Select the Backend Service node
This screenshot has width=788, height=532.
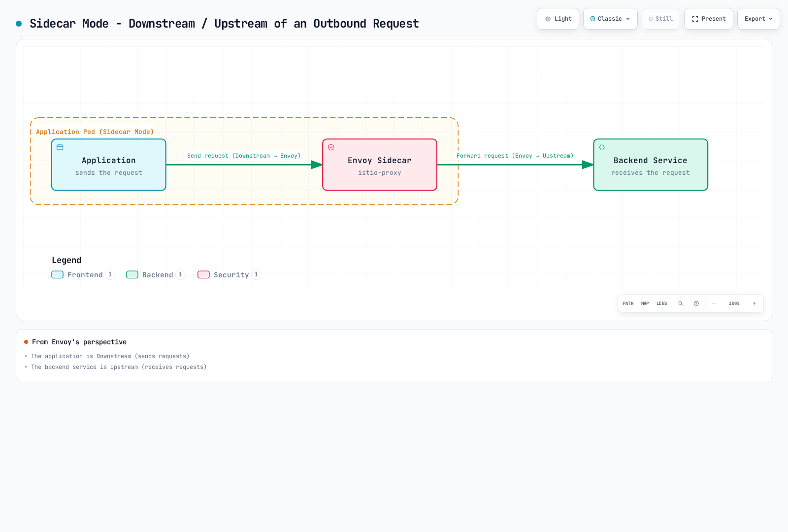[651, 165]
